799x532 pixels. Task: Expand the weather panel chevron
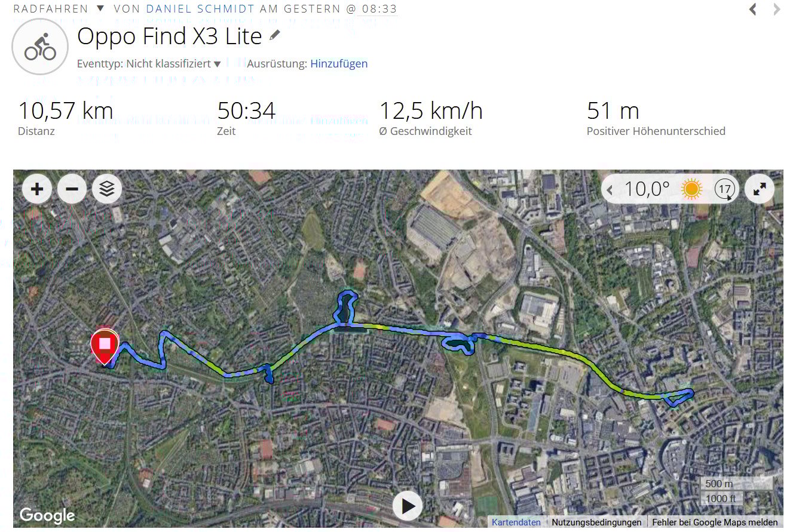(610, 190)
